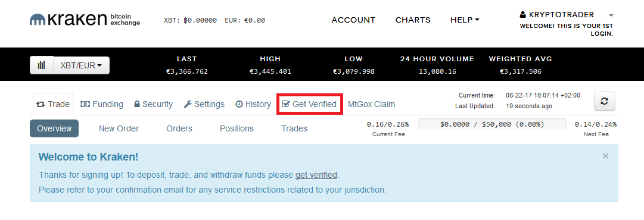The image size is (644, 220).
Task: Open the chart view bar icon
Action: coord(42,65)
